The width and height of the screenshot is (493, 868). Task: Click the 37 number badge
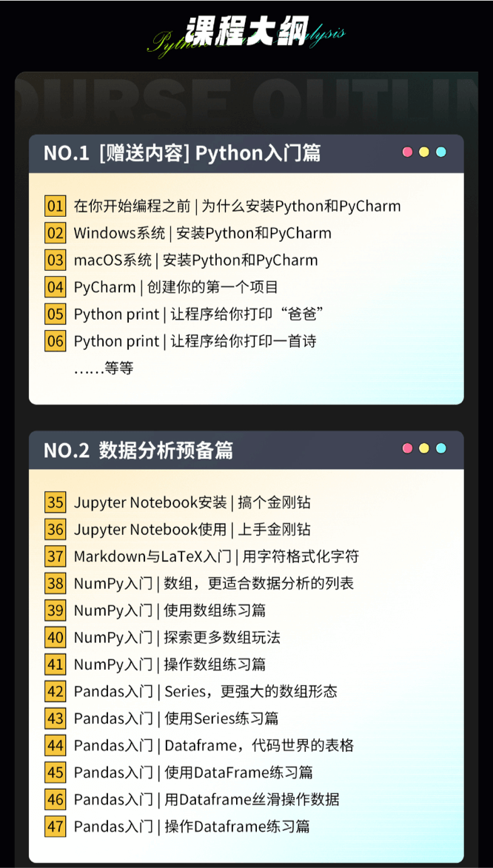coord(55,556)
